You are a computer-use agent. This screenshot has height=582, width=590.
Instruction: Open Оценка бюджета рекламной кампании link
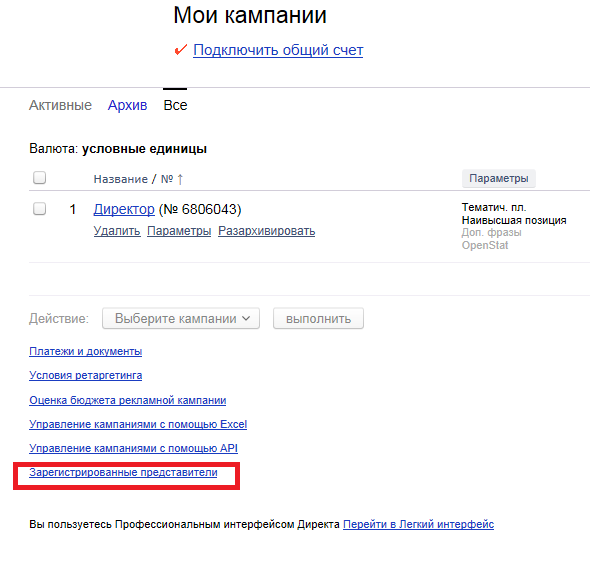coord(128,400)
